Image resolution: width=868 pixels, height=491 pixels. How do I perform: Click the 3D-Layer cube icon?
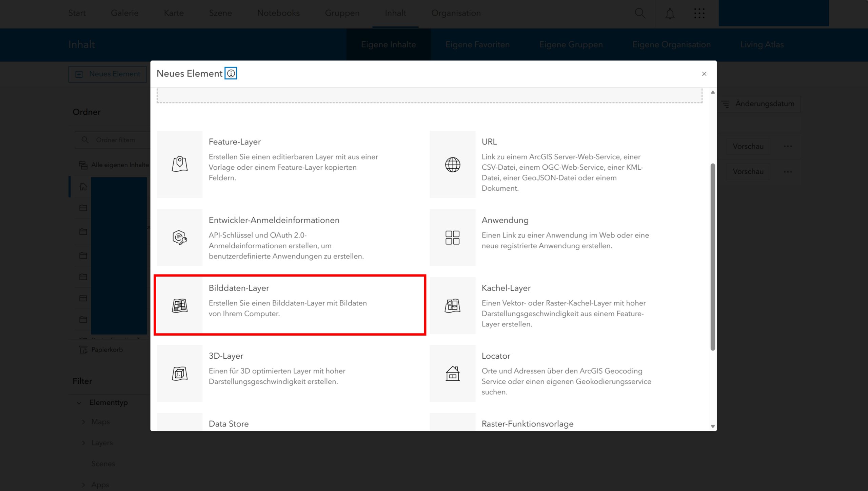[179, 373]
